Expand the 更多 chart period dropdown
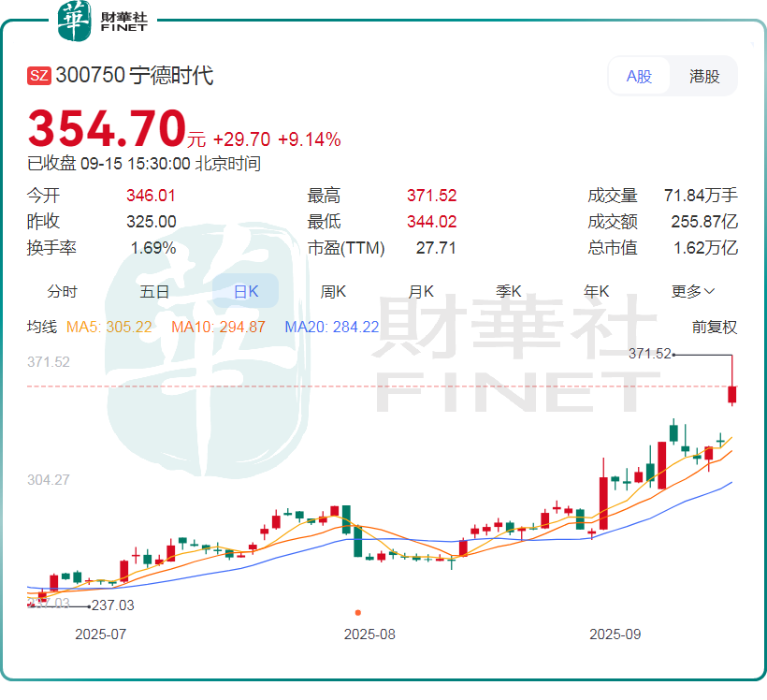 [693, 291]
